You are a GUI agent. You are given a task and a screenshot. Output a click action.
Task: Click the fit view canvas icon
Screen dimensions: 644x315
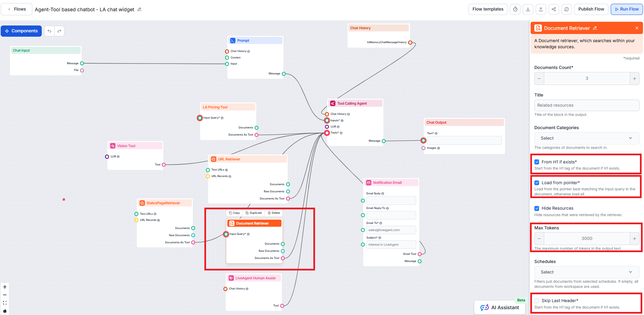[5, 303]
